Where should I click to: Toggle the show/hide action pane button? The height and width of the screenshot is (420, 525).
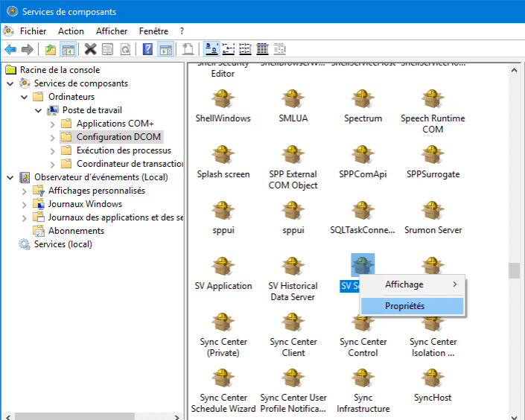point(165,49)
